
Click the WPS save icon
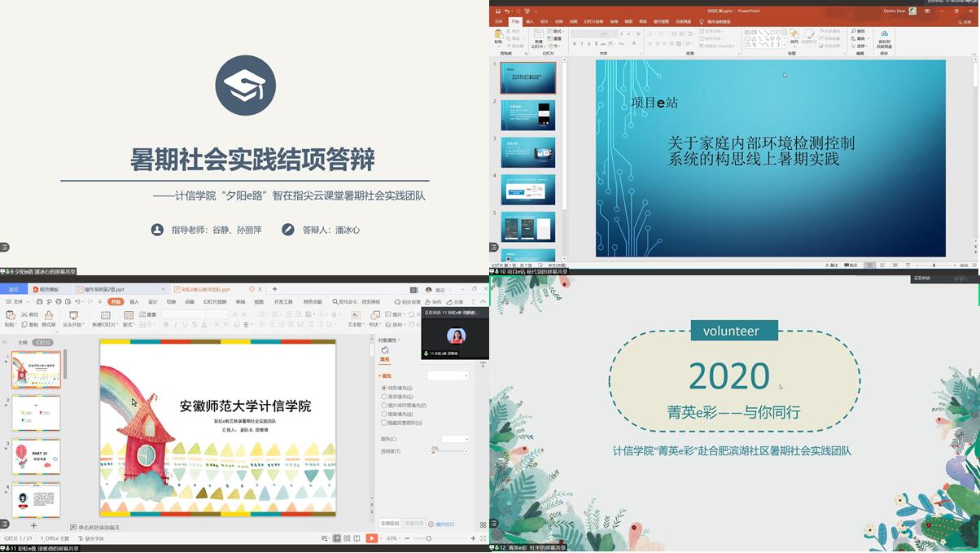(x=39, y=301)
